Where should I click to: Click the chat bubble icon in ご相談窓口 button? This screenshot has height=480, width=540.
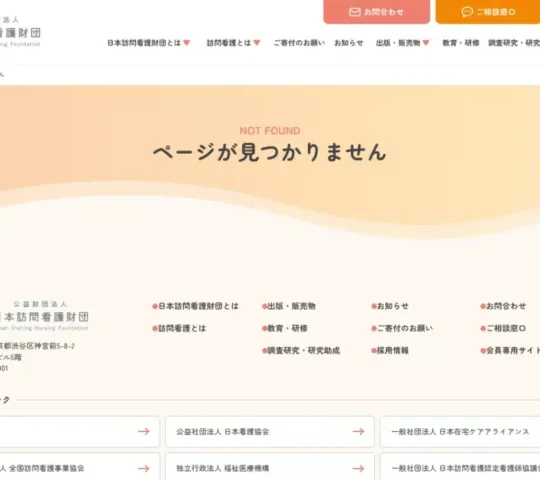[467, 12]
